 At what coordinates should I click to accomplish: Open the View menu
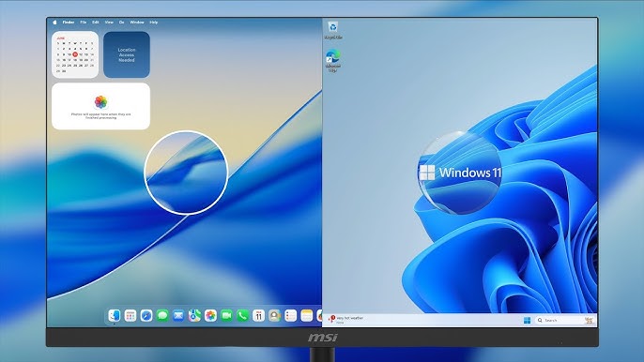[109, 23]
